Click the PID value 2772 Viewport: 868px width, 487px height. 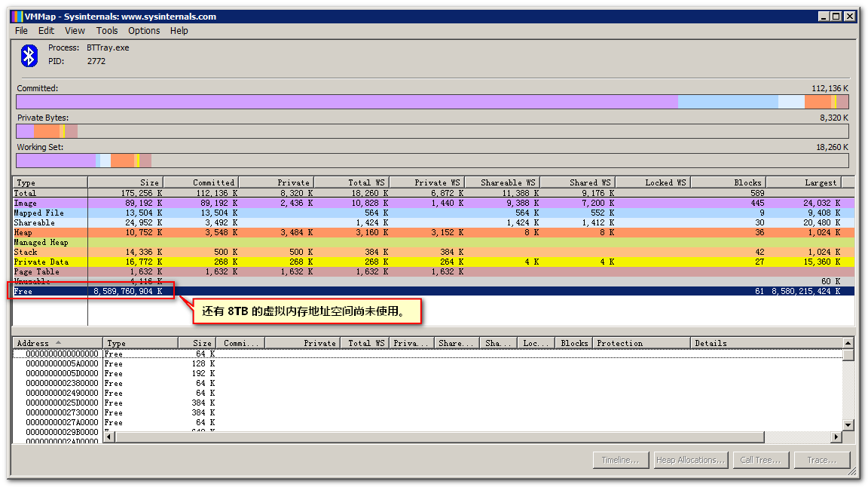[96, 62]
